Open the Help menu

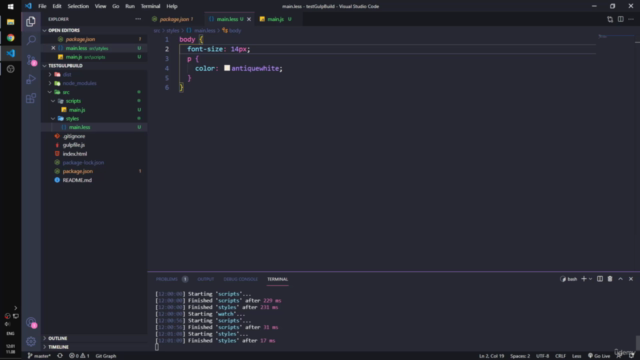coord(171,6)
